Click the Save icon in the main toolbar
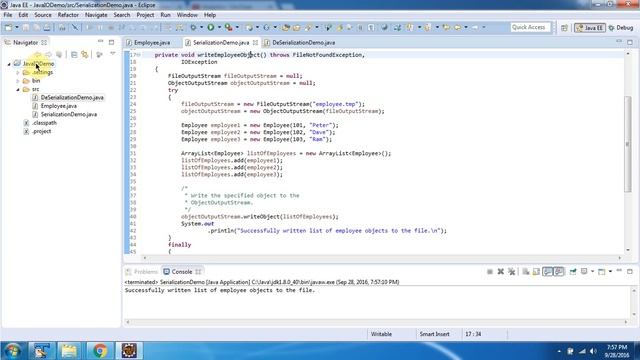 point(26,27)
